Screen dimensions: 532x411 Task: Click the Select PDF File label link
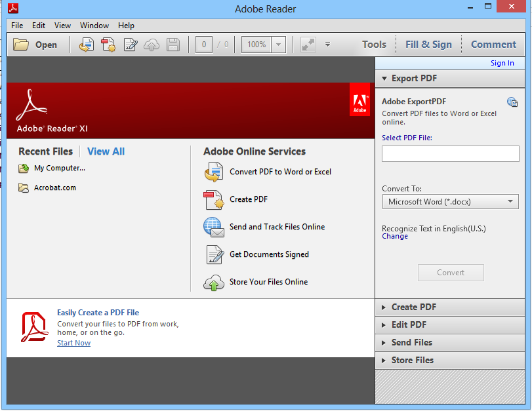(407, 138)
